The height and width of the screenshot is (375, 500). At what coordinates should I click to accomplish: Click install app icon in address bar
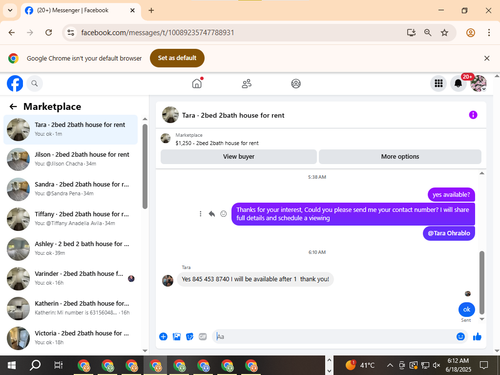click(x=411, y=33)
